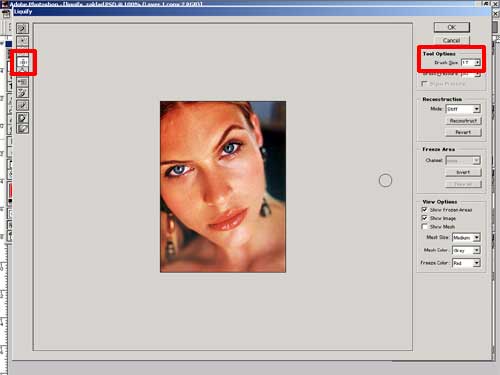This screenshot has height=375, width=500.
Task: Click the Channel label
Action: click(x=434, y=160)
